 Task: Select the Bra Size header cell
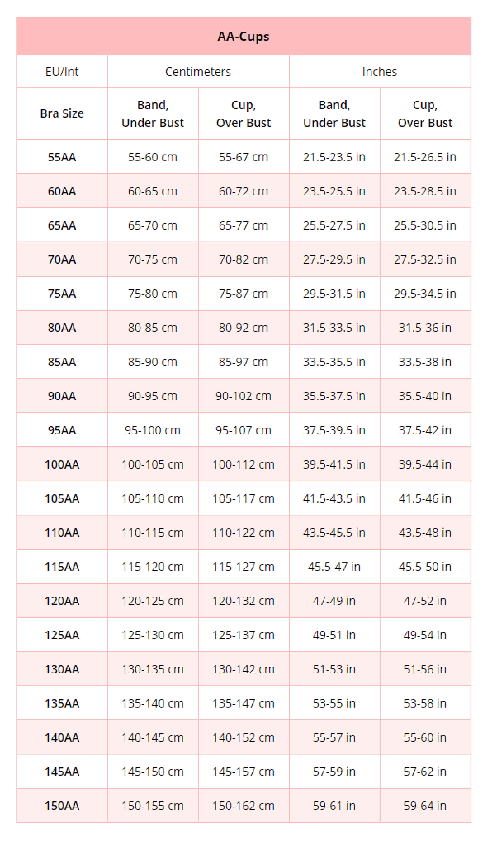coord(62,114)
